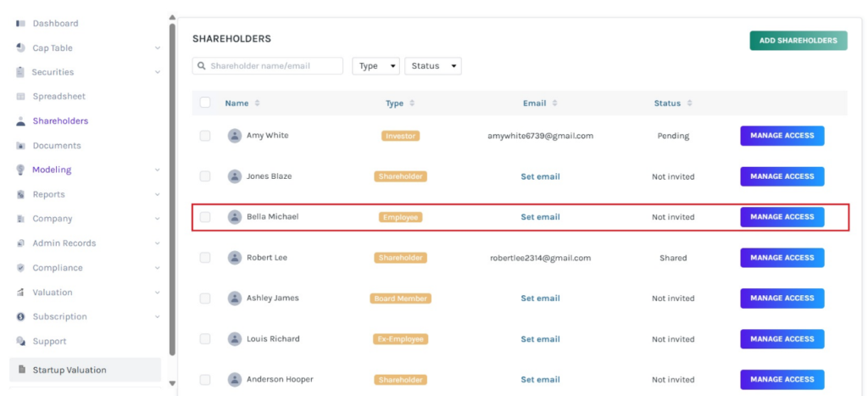Click Set email for Bella Michael
This screenshot has height=396, width=868.
click(x=540, y=217)
